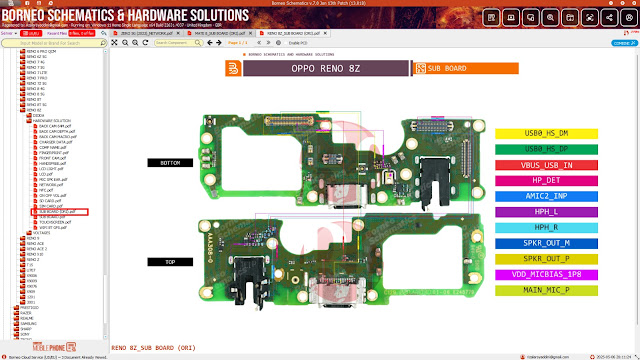
Task: Select RENO 8Z_SUB BOARD (ORI).pdf tab
Action: [293, 33]
